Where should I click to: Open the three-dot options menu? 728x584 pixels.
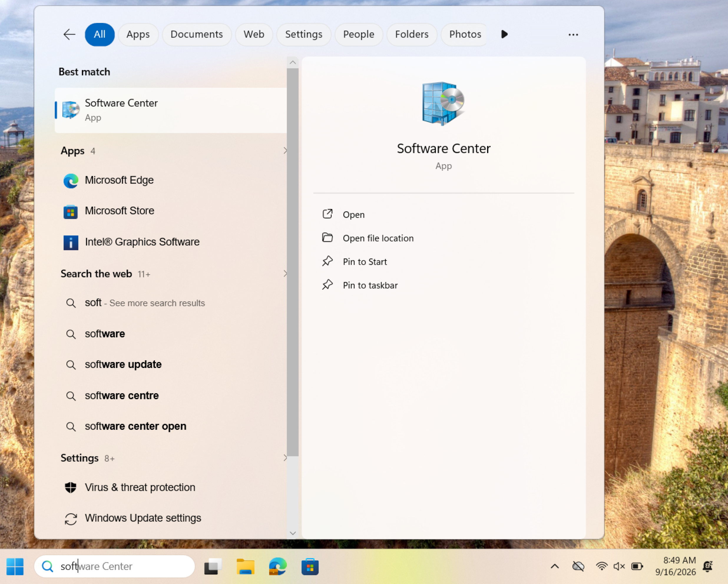coord(573,35)
